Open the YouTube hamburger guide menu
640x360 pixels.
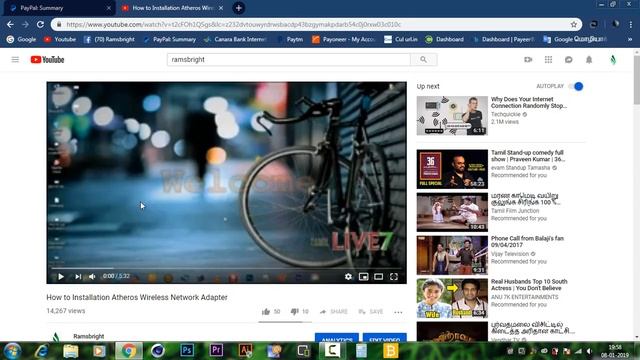pos(15,60)
